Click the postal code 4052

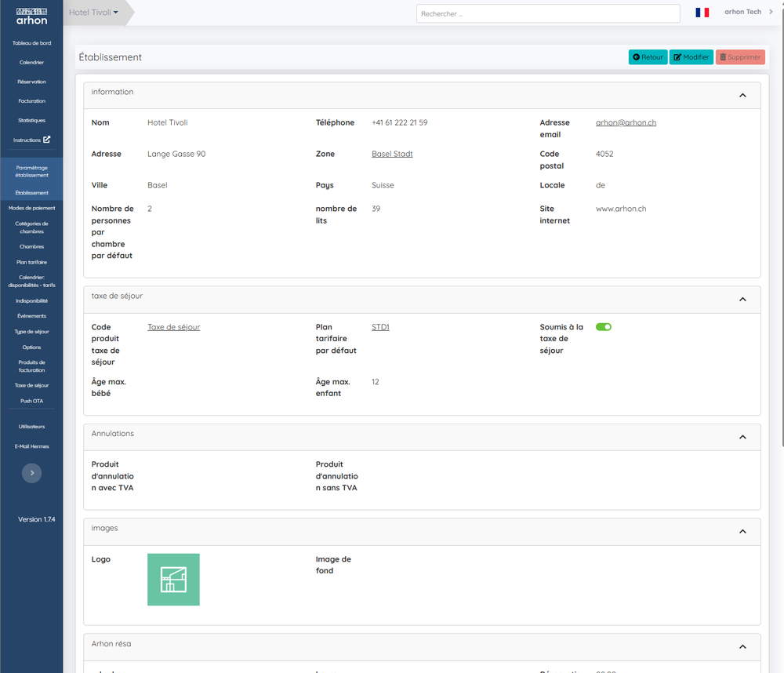pyautogui.click(x=604, y=154)
